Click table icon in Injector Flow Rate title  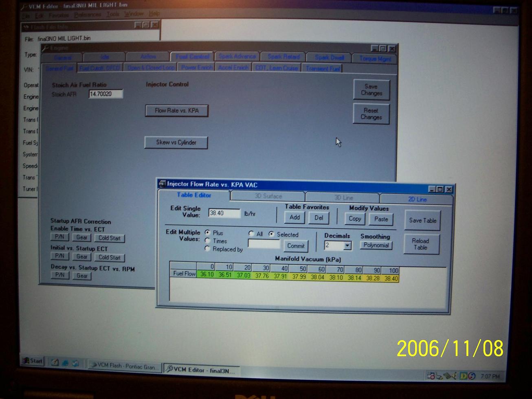(162, 184)
